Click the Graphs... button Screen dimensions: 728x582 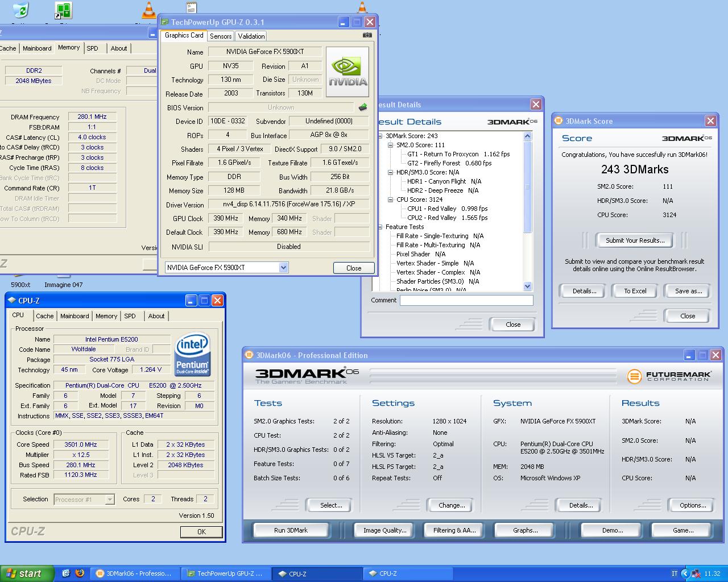[525, 530]
